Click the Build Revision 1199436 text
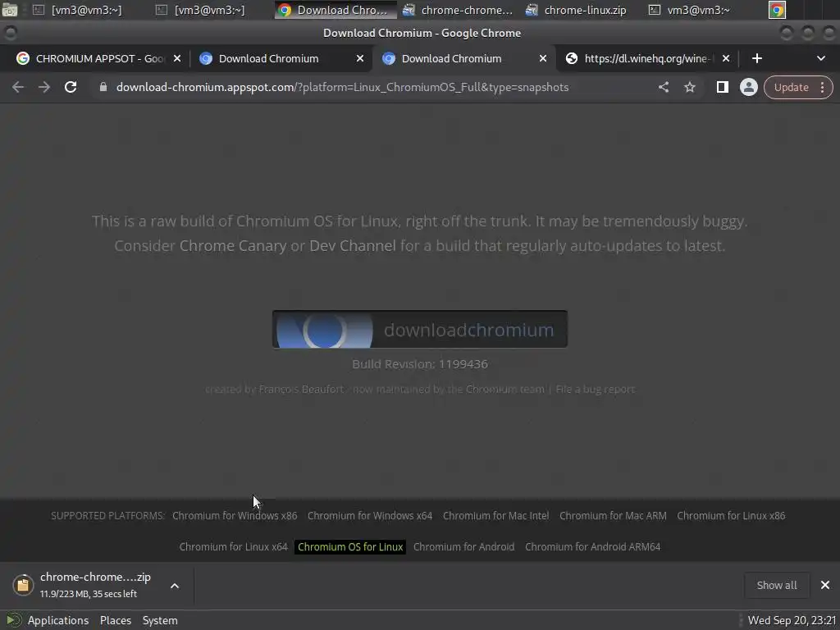 point(420,364)
